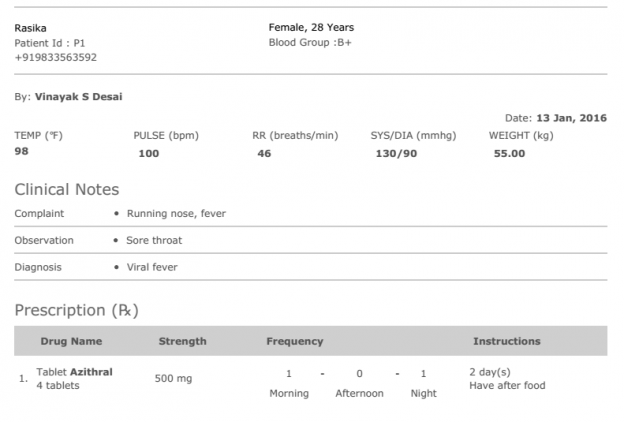This screenshot has width=624, height=422.
Task: Click the Drug Name column header
Action: [71, 341]
